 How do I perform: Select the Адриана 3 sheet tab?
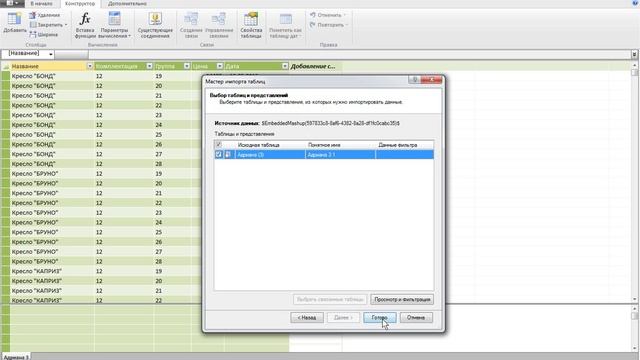click(x=16, y=357)
